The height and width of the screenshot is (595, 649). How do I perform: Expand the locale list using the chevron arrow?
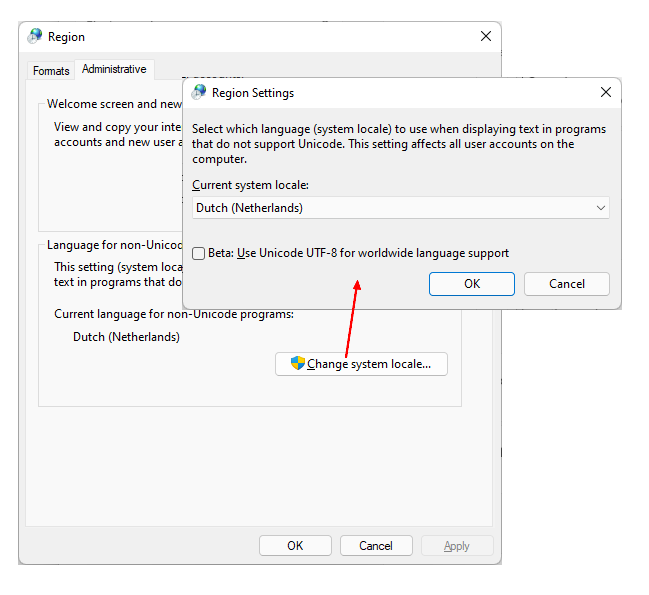(x=600, y=208)
